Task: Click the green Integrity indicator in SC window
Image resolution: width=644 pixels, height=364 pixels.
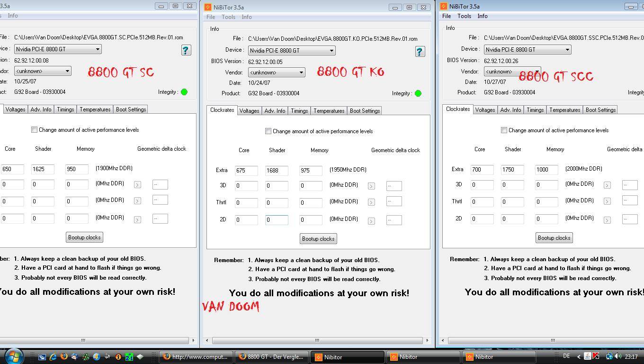Action: (x=184, y=92)
